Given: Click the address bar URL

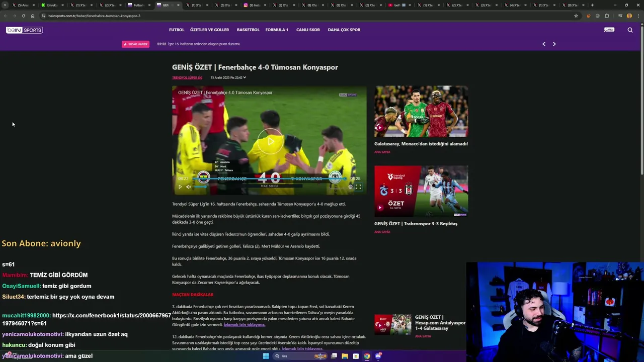Looking at the screenshot, I should (x=94, y=16).
